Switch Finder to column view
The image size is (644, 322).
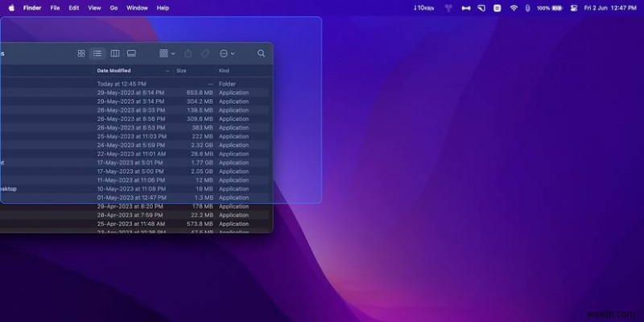(x=115, y=53)
